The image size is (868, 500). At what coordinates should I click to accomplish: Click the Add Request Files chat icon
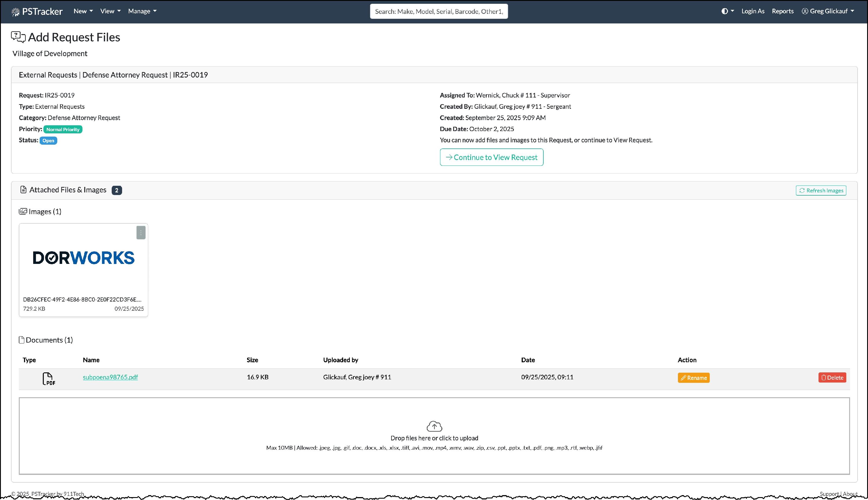point(18,37)
